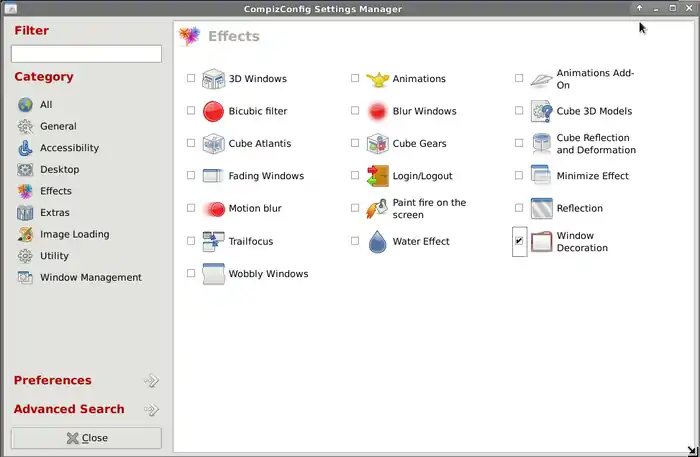This screenshot has height=457, width=700.
Task: Expand the Preferences section arrow
Action: [151, 381]
